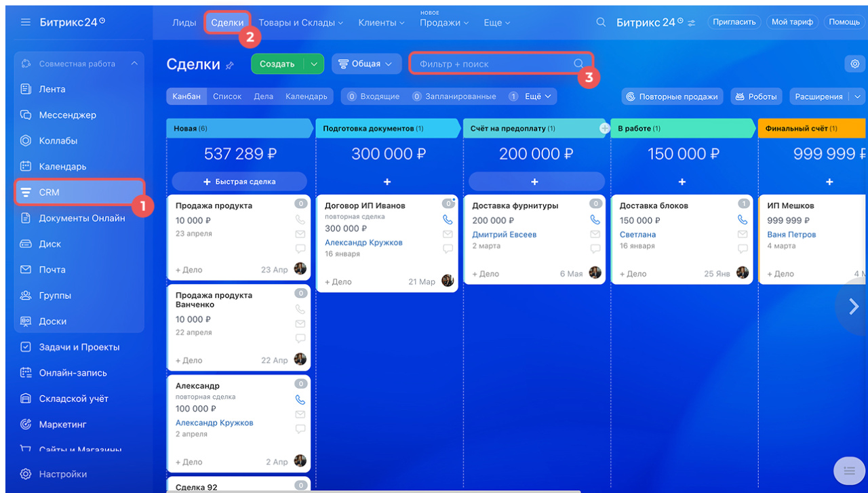Switch to the Сделки tab

(227, 22)
